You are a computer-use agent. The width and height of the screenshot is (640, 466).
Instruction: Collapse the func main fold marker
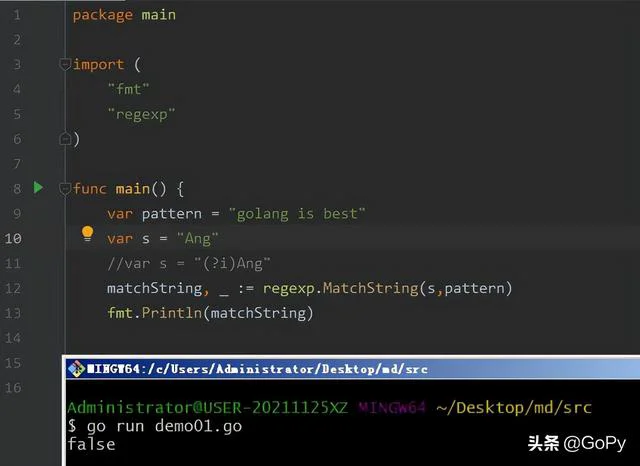pyautogui.click(x=65, y=189)
